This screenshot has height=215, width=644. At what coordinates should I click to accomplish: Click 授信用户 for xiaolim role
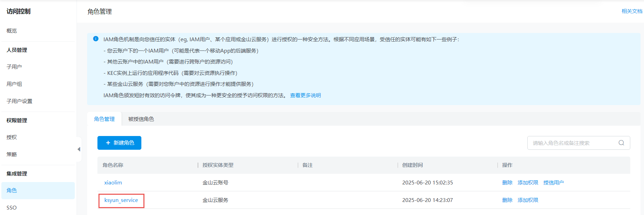click(553, 183)
